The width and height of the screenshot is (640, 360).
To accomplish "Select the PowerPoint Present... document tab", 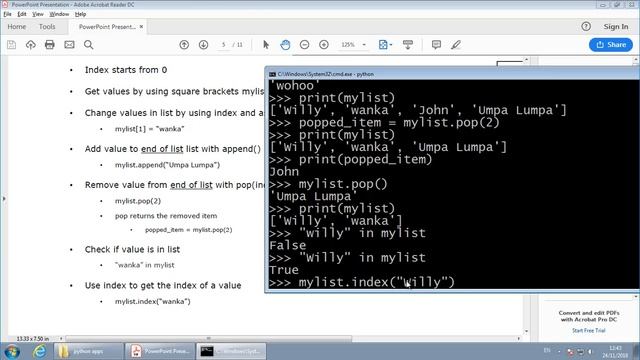I will click(107, 27).
